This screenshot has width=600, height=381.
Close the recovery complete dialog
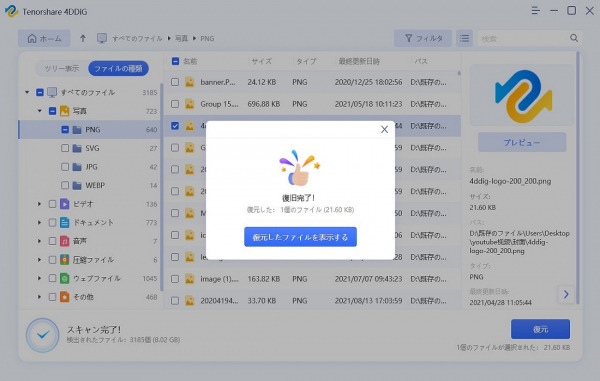pos(384,130)
